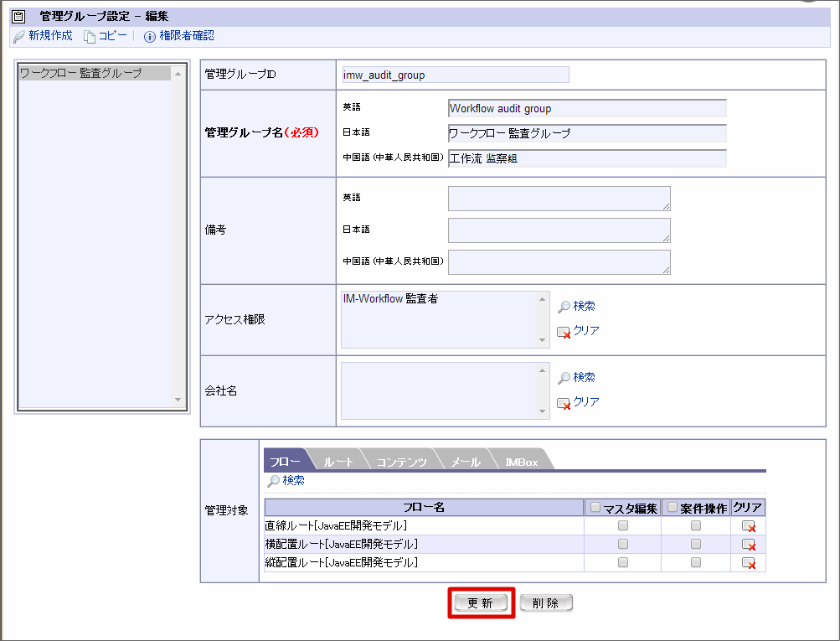Click magnifier icon in アクセス権限 row
This screenshot has height=641, width=840.
tap(564, 307)
